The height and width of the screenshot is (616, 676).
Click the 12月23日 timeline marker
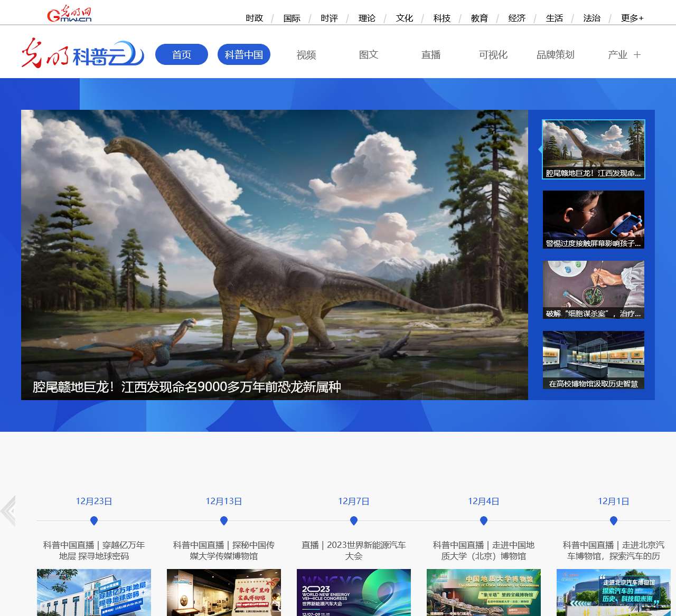tap(94, 521)
